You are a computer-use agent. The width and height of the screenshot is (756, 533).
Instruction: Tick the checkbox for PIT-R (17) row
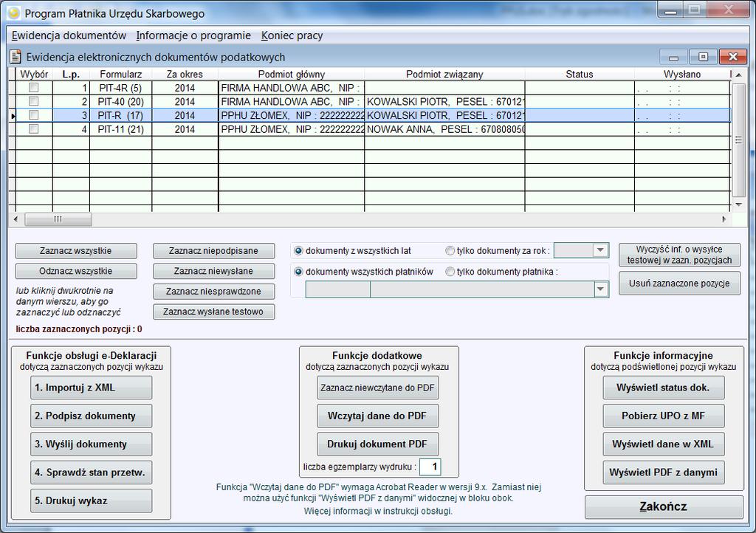pos(34,115)
